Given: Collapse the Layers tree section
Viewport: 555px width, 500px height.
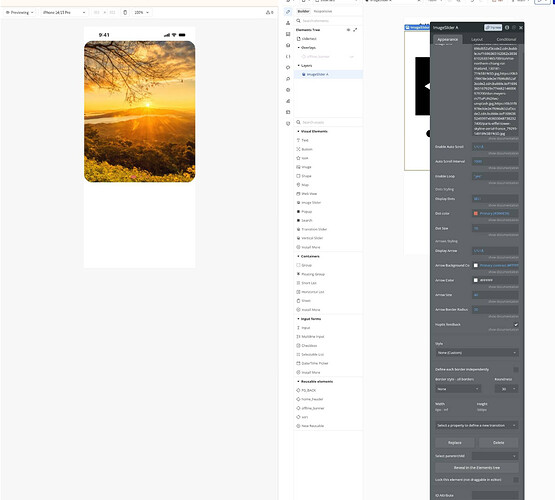Looking at the screenshot, I should click(298, 65).
